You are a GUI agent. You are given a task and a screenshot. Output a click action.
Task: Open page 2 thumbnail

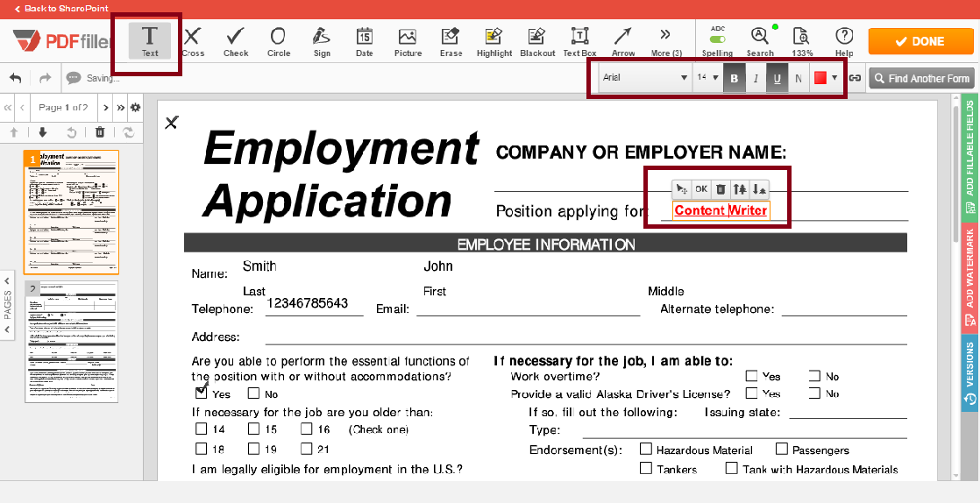pos(71,342)
